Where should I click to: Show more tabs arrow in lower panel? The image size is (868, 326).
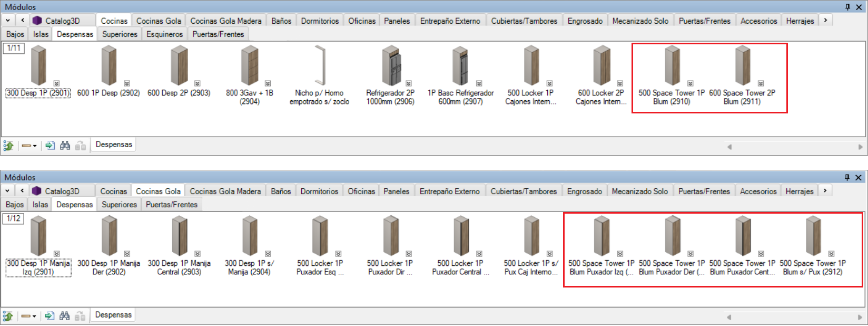[x=825, y=190]
